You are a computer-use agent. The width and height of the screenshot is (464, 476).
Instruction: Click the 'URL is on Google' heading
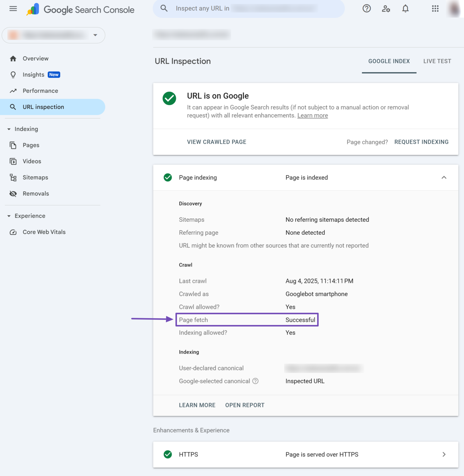point(218,96)
